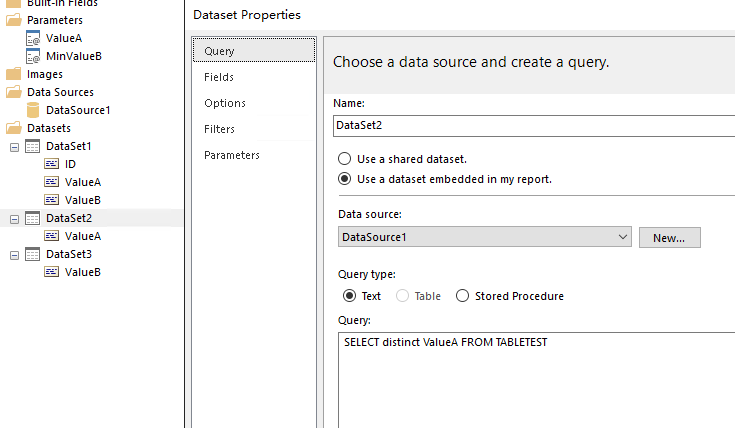Screen dimensions: 735x428
Task: Click the New... data source button
Action: coord(669,238)
